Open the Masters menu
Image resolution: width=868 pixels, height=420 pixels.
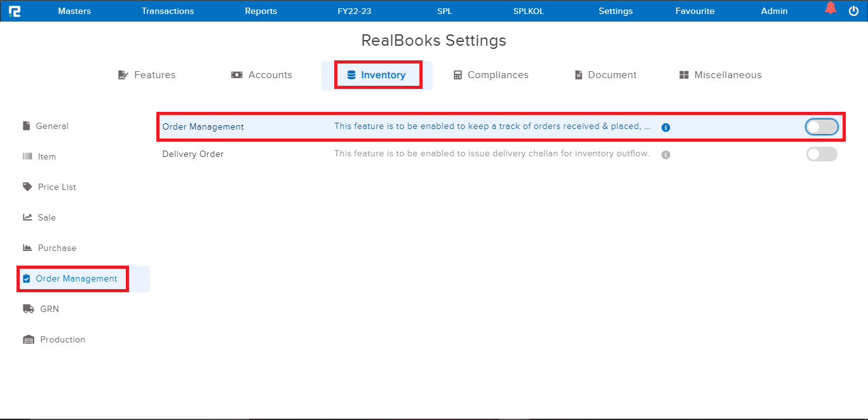point(74,11)
